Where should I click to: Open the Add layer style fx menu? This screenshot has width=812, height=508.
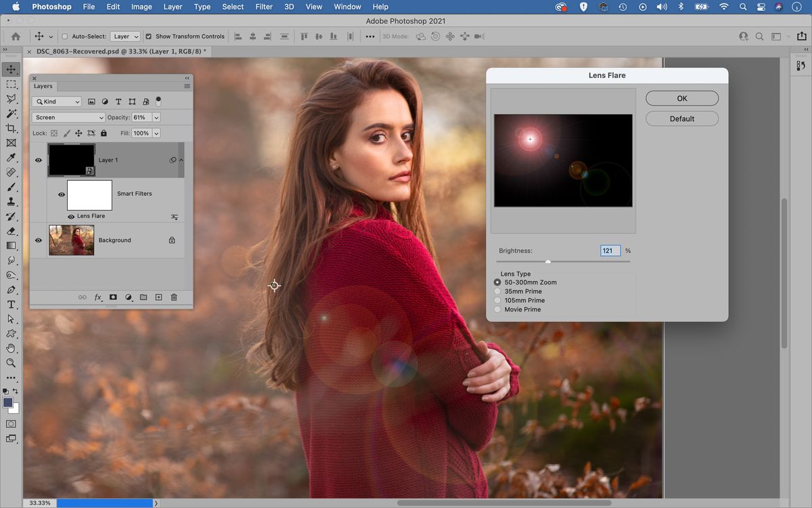[x=97, y=297]
